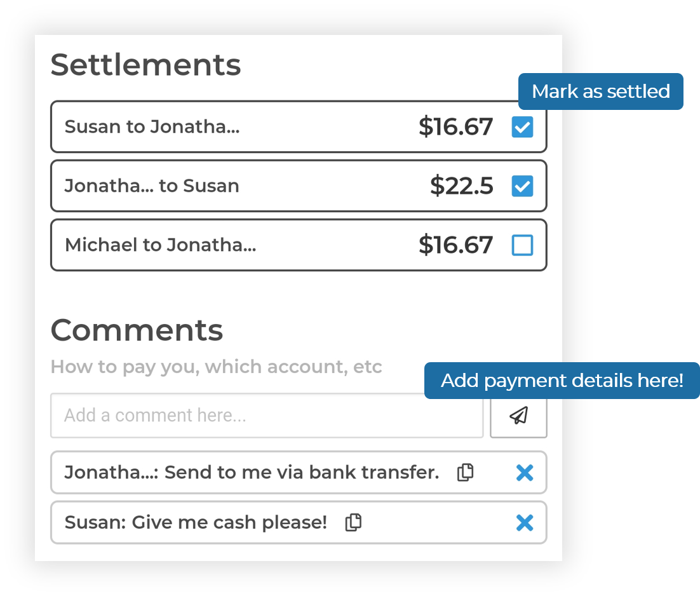
Task: Click the Settlements heading
Action: click(x=145, y=64)
